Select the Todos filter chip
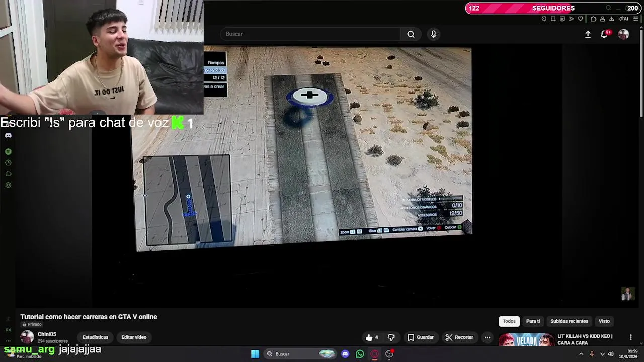The height and width of the screenshot is (362, 644). pyautogui.click(x=509, y=321)
